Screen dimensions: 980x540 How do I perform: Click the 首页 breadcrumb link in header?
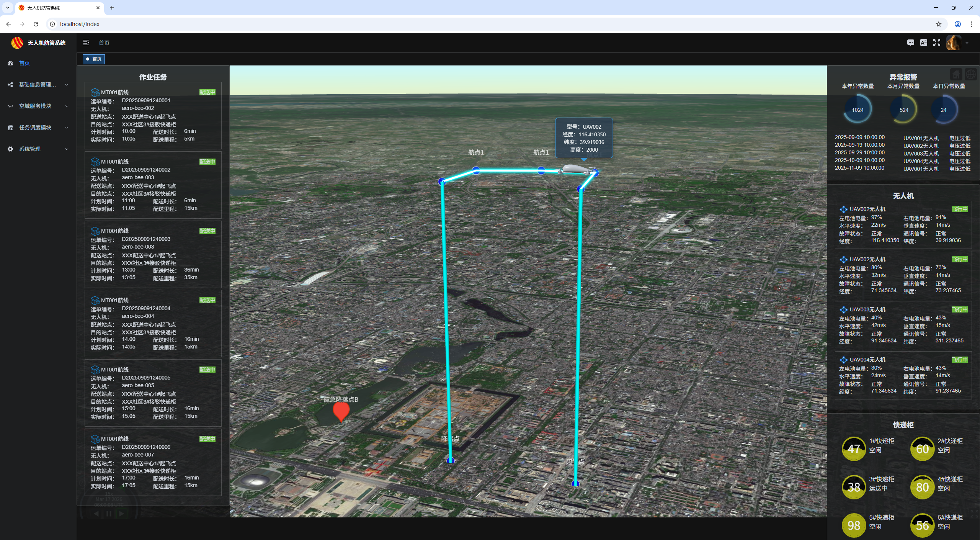tap(104, 43)
